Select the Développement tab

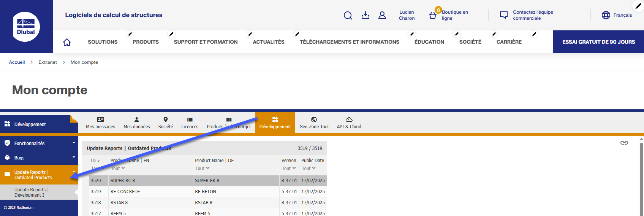coord(275,123)
